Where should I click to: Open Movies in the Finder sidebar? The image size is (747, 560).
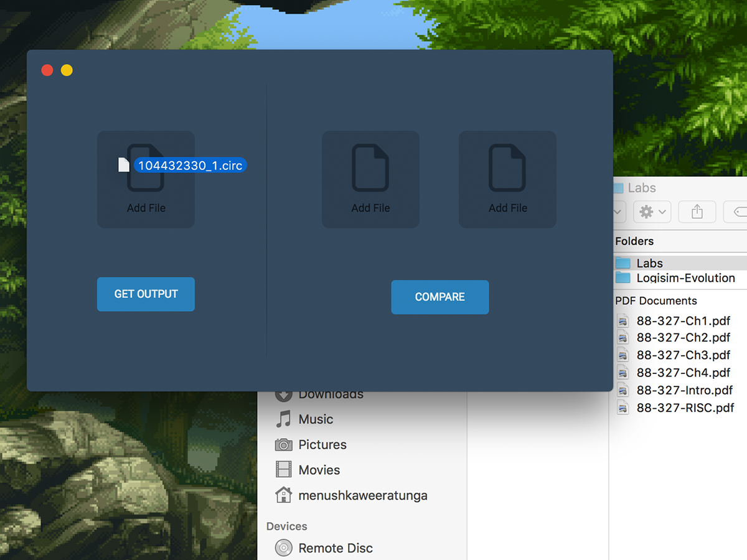click(319, 470)
